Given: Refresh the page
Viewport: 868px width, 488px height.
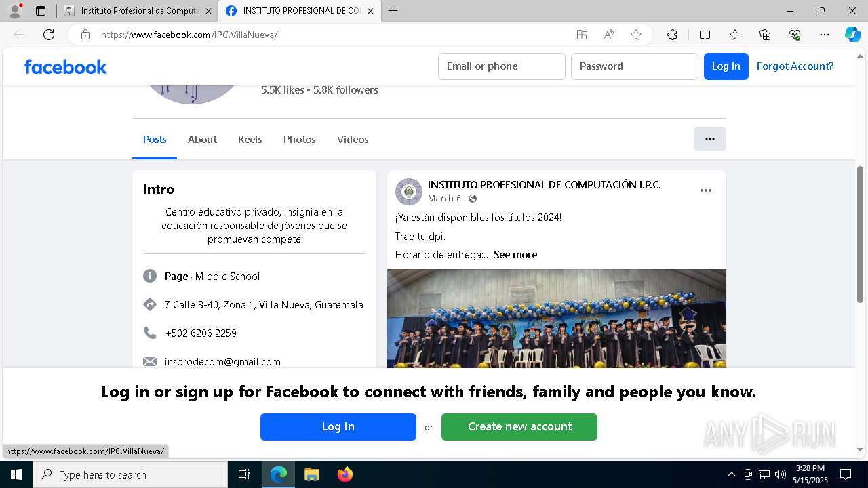Looking at the screenshot, I should click(x=49, y=35).
